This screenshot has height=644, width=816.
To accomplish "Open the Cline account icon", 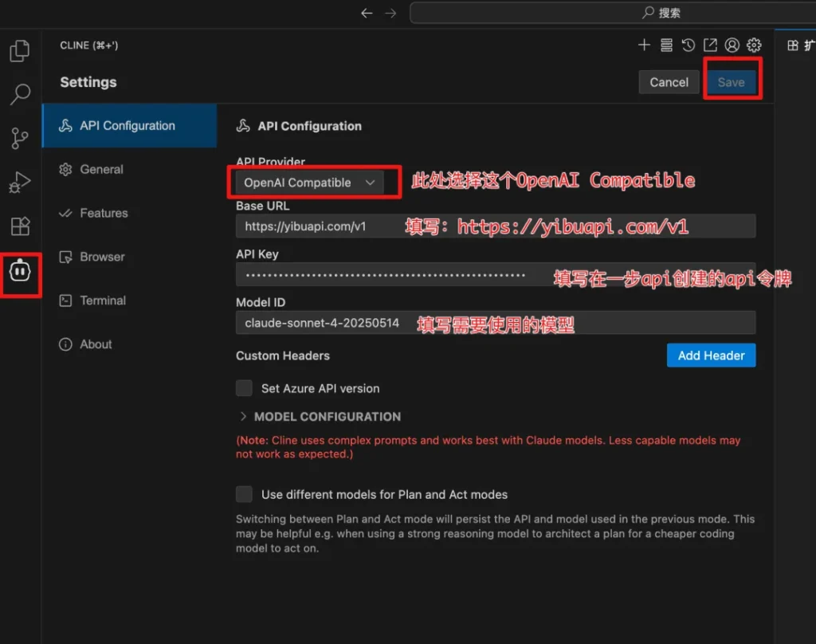I will (x=732, y=45).
